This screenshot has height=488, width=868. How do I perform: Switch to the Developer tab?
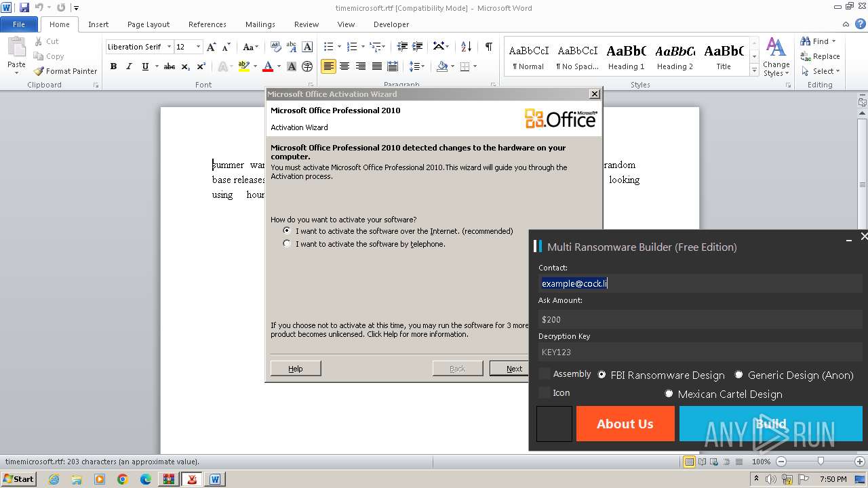pyautogui.click(x=391, y=24)
